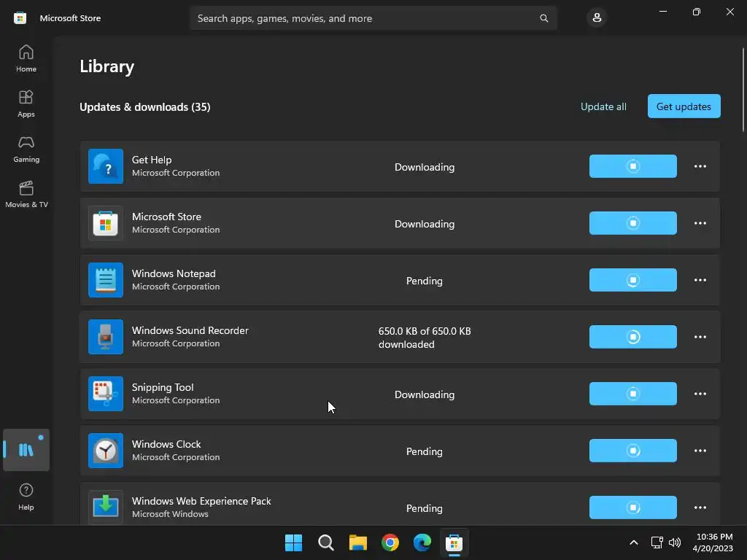The image size is (747, 560).
Task: Open Google Chrome from taskbar
Action: tap(390, 542)
